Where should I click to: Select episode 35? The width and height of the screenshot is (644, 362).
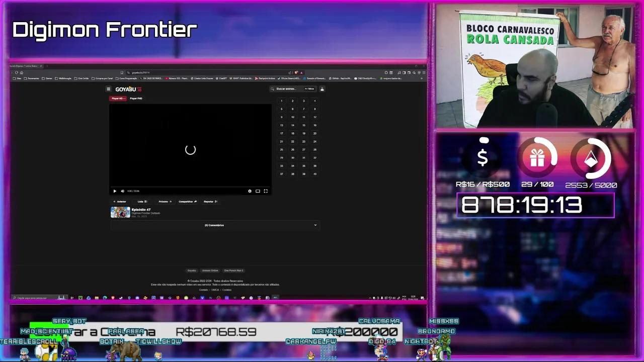303,166
